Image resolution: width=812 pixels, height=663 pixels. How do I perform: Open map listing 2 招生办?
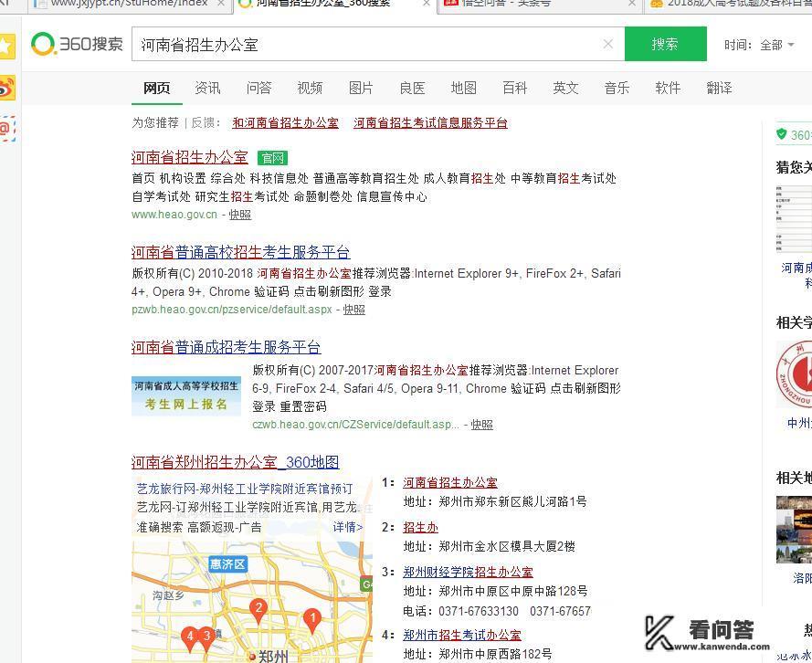[x=420, y=528]
